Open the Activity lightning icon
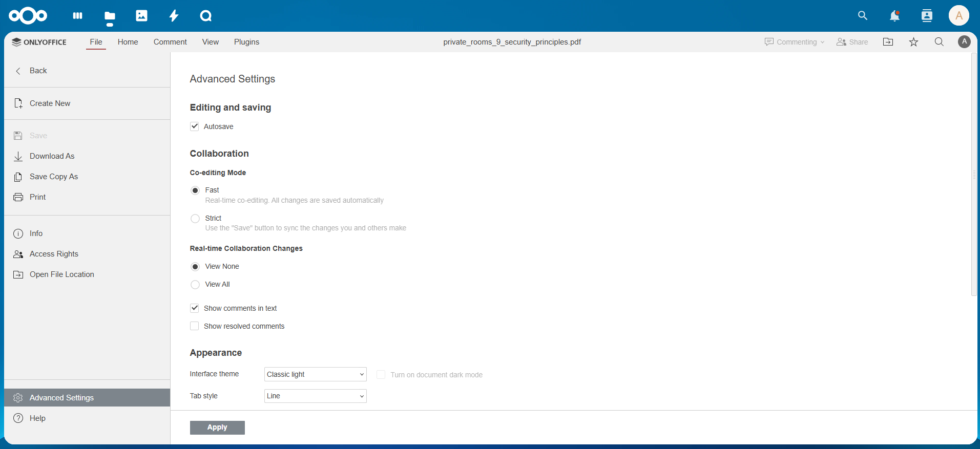Viewport: 980px width, 449px height. click(174, 16)
